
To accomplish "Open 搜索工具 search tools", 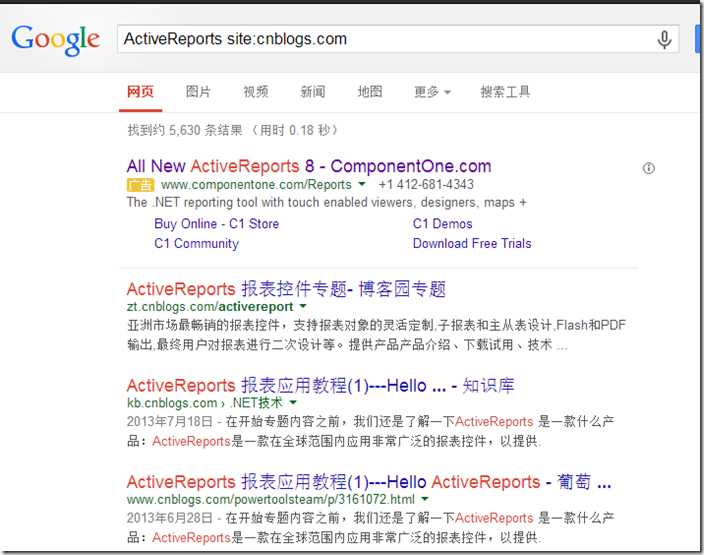I will tap(505, 92).
